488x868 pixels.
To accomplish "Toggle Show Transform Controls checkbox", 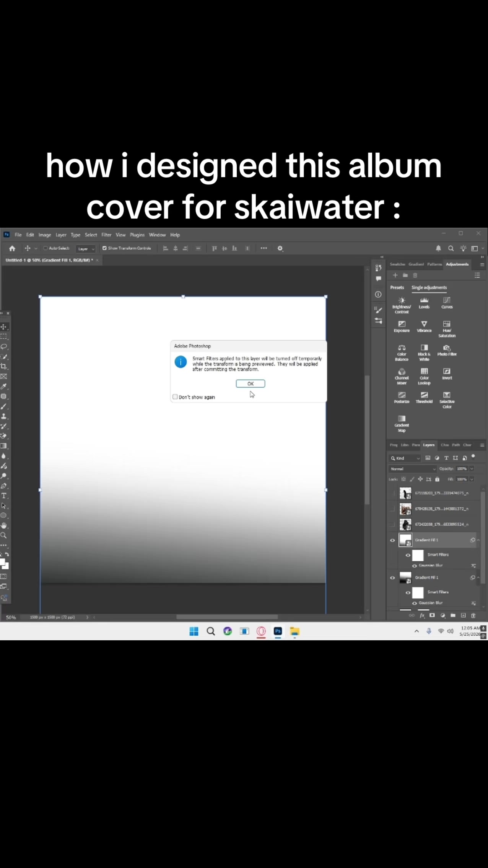I will (104, 248).
